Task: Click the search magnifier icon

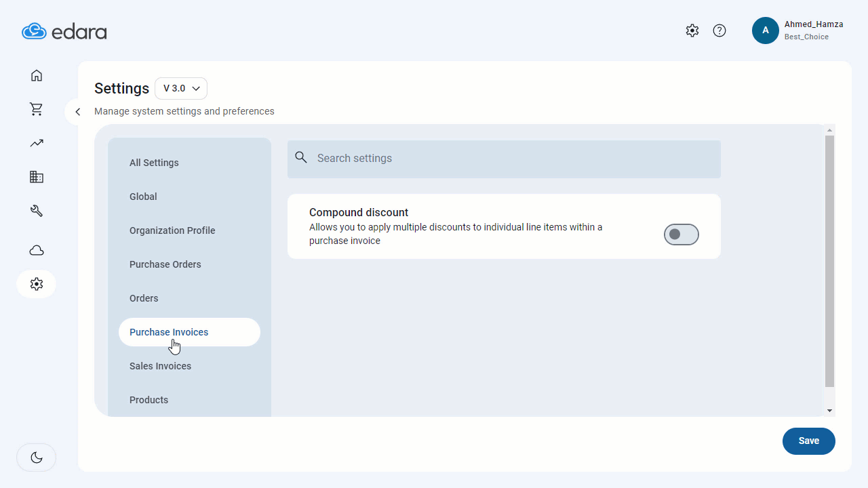Action: (301, 157)
